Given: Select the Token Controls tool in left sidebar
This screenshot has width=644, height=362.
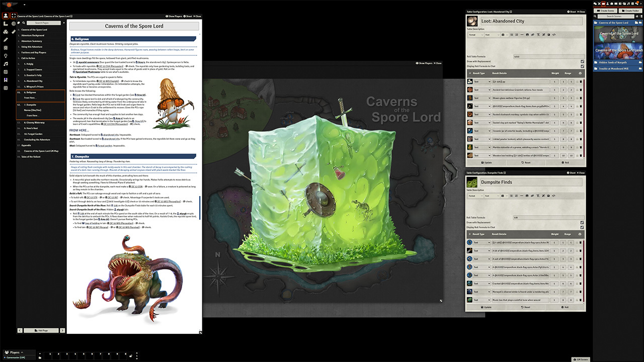Looking at the screenshot, I should pyautogui.click(x=6, y=16).
